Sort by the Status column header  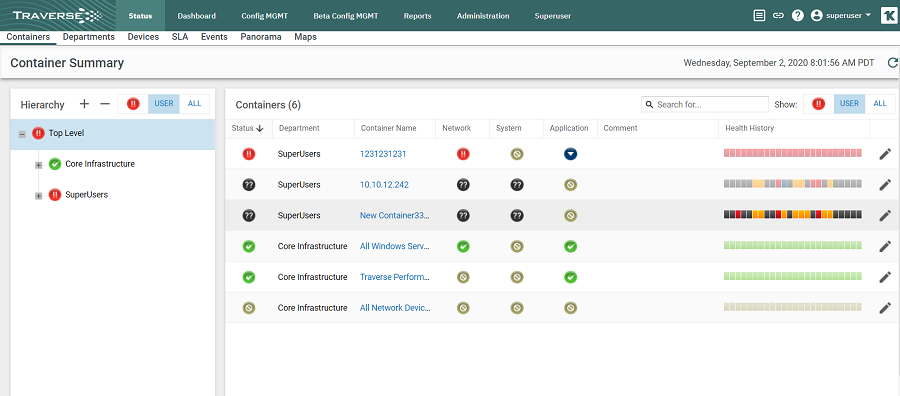click(247, 128)
